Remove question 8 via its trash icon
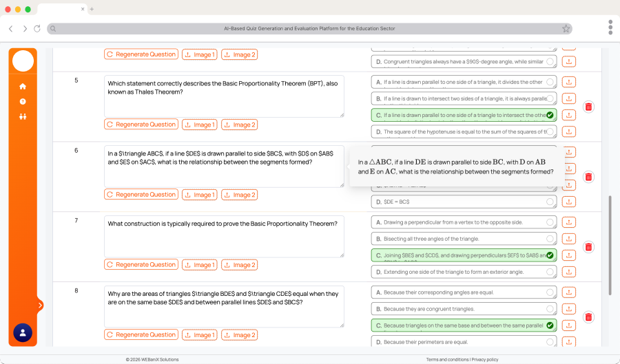The width and height of the screenshot is (620, 364). pos(588,317)
